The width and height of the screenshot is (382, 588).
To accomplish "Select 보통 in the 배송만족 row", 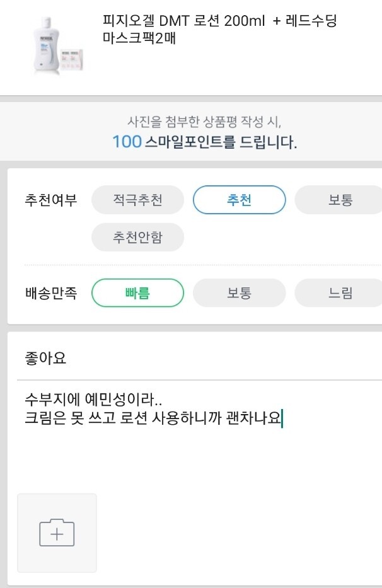I will (x=239, y=293).
